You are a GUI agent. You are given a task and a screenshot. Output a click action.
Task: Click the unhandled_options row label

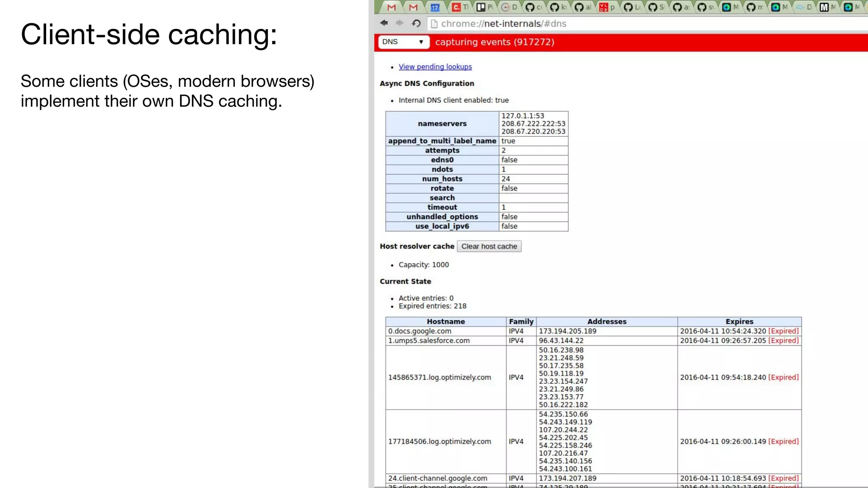pyautogui.click(x=442, y=216)
